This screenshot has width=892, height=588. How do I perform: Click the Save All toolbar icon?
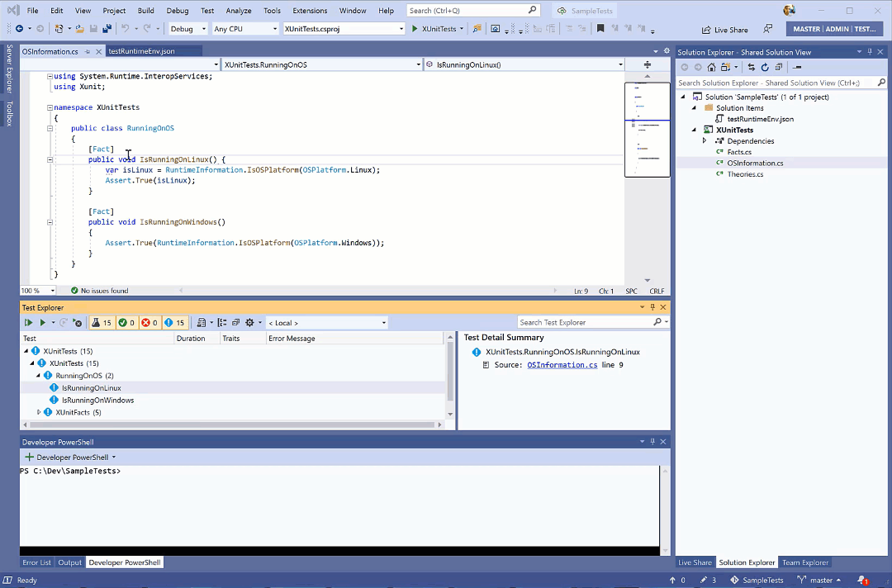(107, 27)
